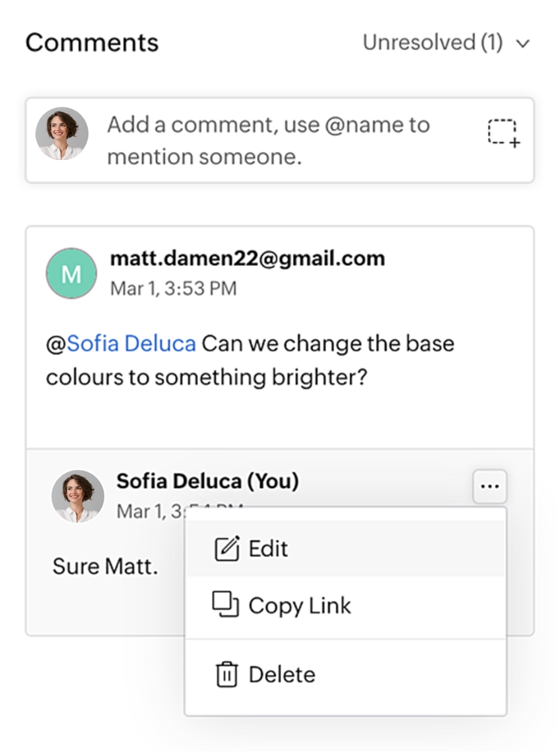Click the trash can Delete icon

(227, 675)
